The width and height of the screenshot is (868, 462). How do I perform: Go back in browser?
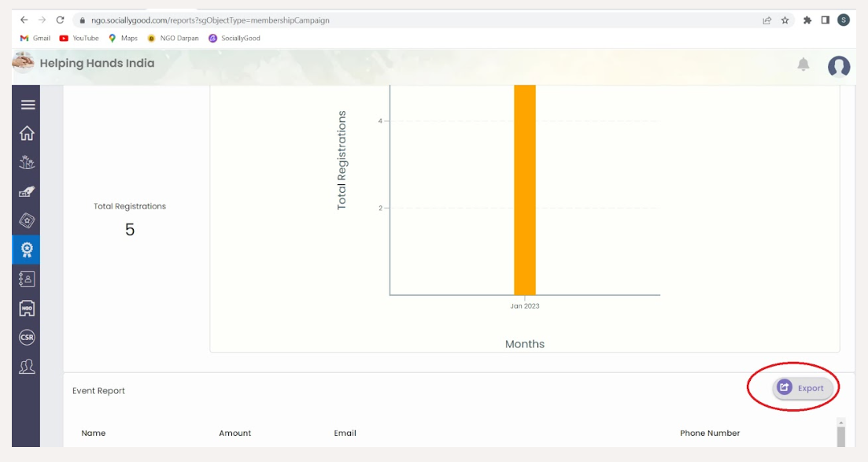(x=24, y=20)
